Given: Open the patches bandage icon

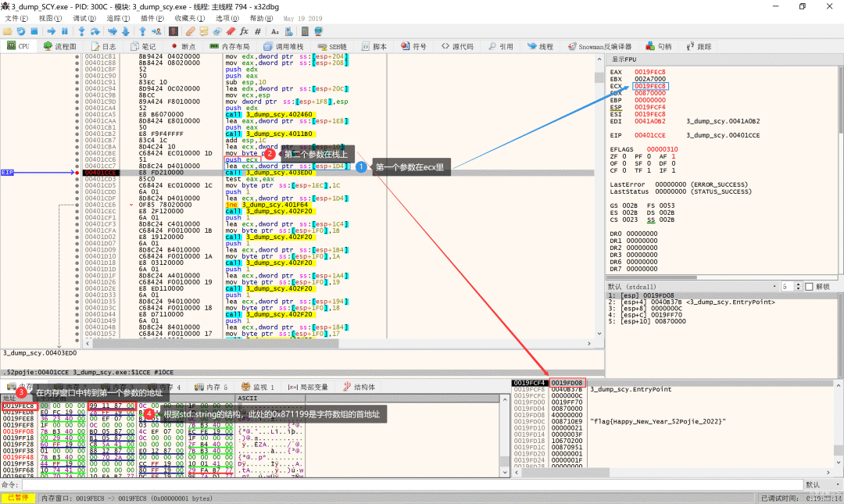Looking at the screenshot, I should pyautogui.click(x=191, y=31).
